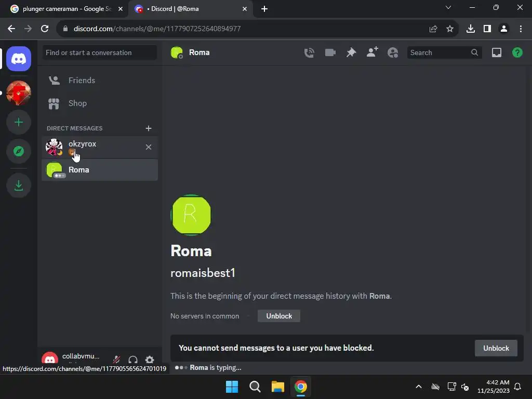Open a new browser tab

tap(264, 9)
